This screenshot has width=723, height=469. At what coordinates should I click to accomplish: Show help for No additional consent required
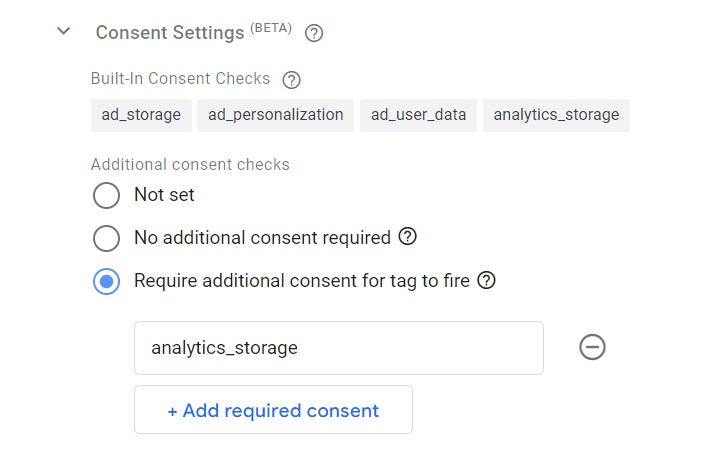[x=408, y=237]
